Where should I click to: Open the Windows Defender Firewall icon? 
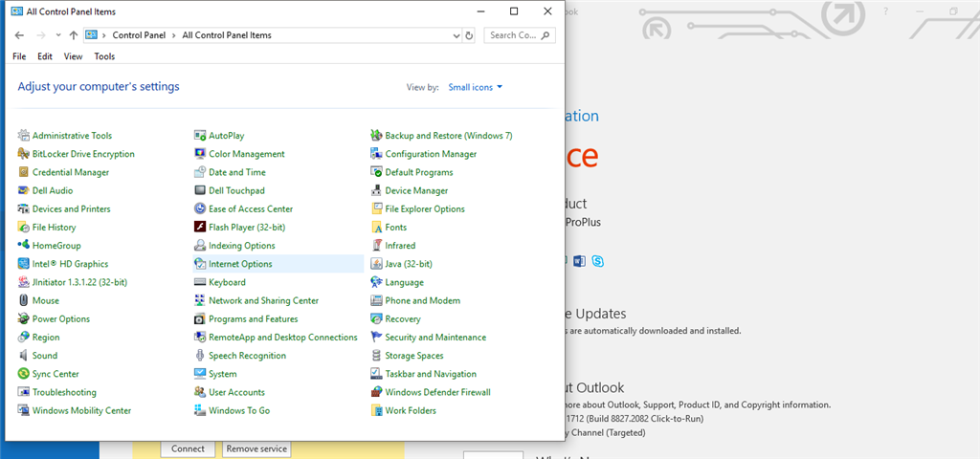point(376,392)
